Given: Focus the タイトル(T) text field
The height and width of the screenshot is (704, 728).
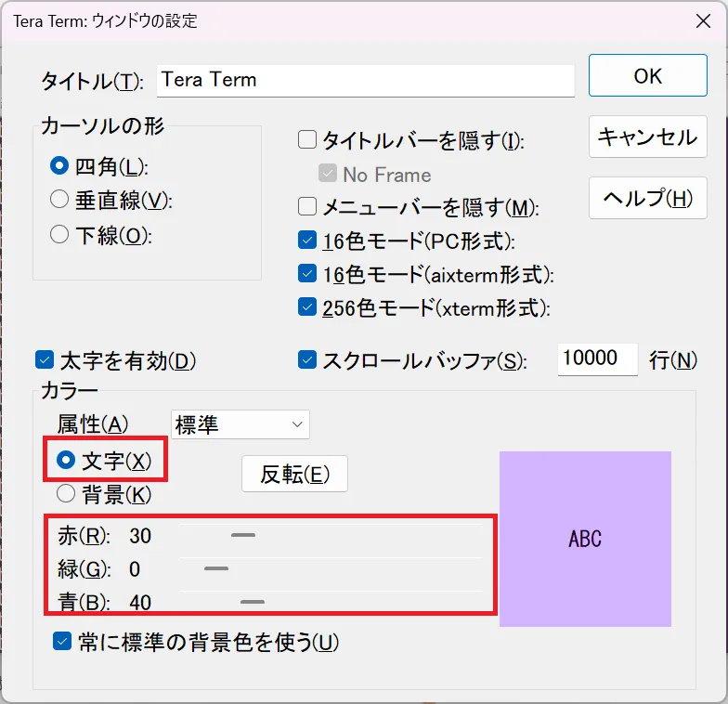Looking at the screenshot, I should [366, 81].
